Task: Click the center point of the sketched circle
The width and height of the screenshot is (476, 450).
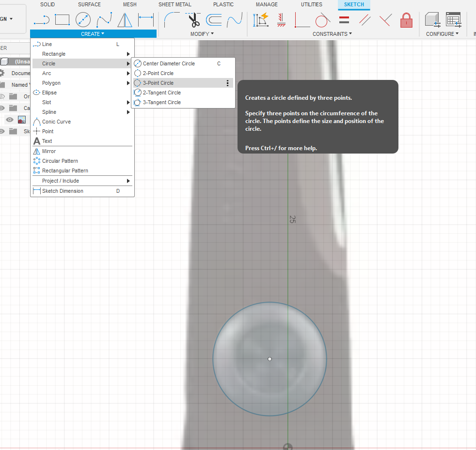Action: [270, 359]
